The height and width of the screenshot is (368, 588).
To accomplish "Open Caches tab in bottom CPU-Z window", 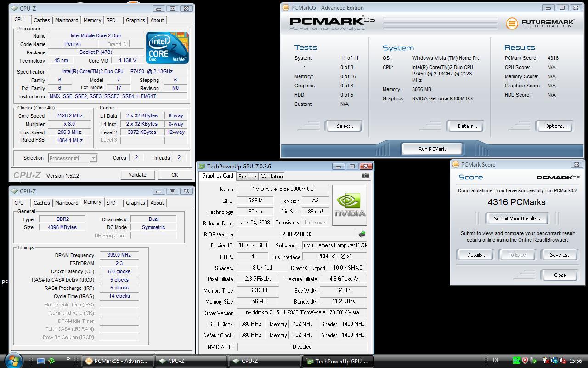I will coord(41,203).
